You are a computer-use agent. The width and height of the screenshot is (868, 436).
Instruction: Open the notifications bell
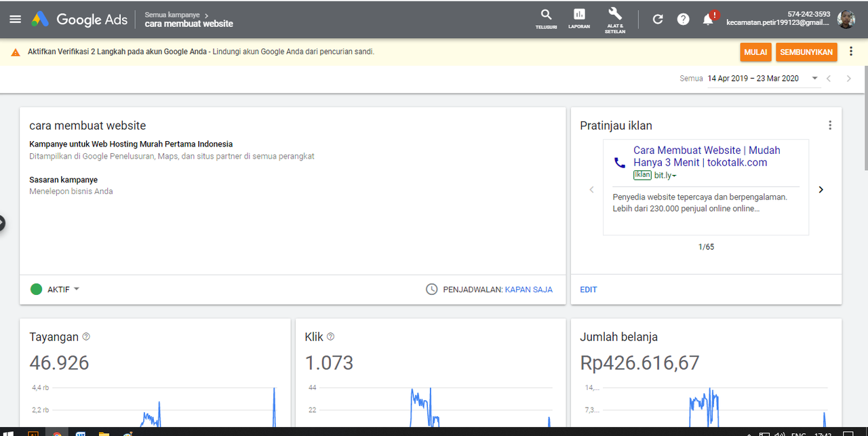(x=709, y=19)
